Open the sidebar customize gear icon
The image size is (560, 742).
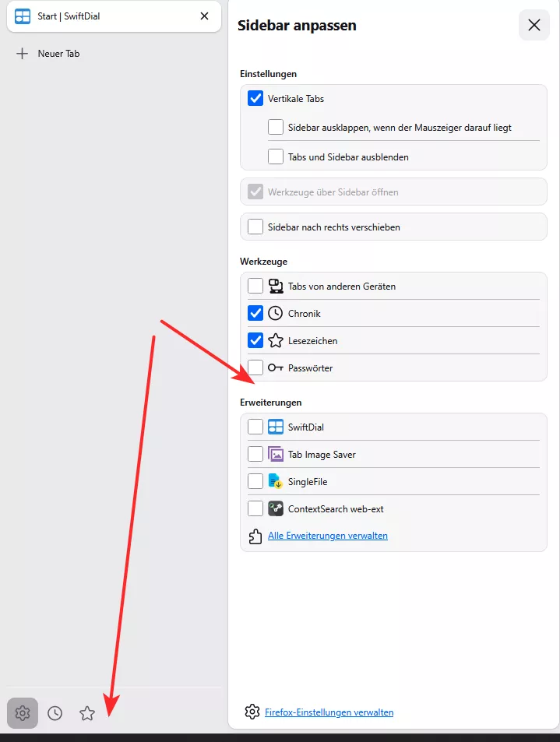click(23, 712)
